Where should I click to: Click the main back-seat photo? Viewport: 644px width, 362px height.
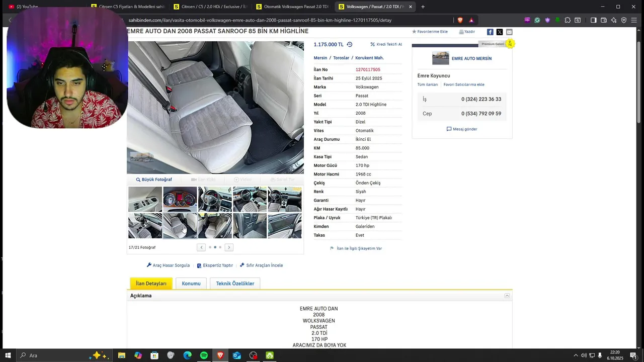point(215,107)
